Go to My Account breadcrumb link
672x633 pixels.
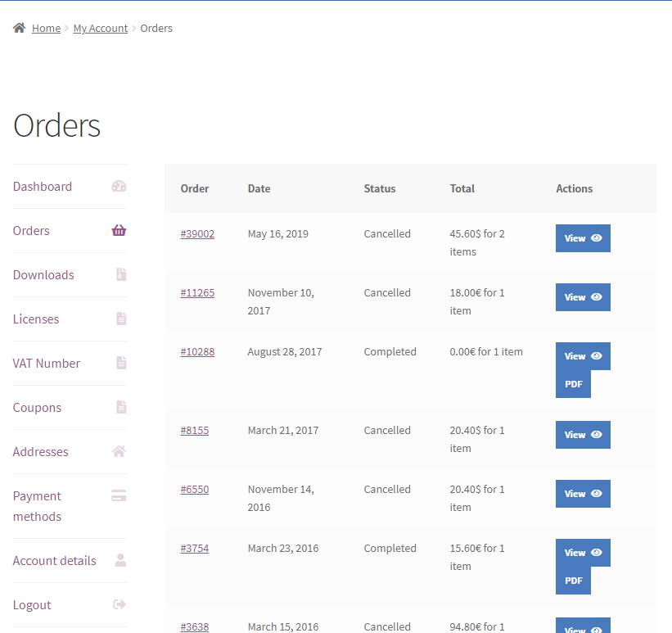click(100, 29)
